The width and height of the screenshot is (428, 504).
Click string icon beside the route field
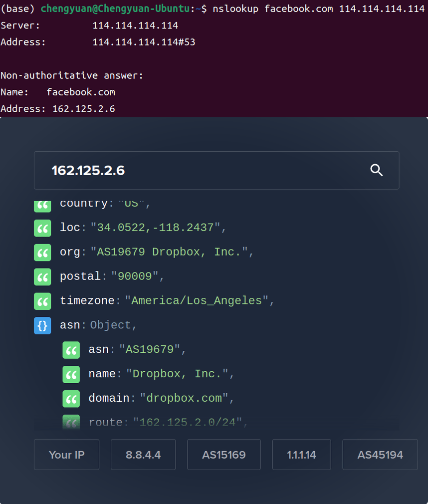tap(71, 423)
